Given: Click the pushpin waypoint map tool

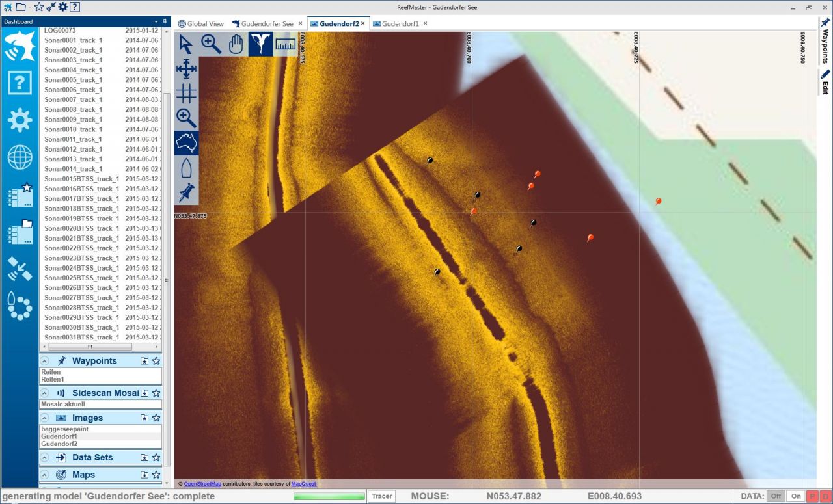Looking at the screenshot, I should click(x=186, y=192).
